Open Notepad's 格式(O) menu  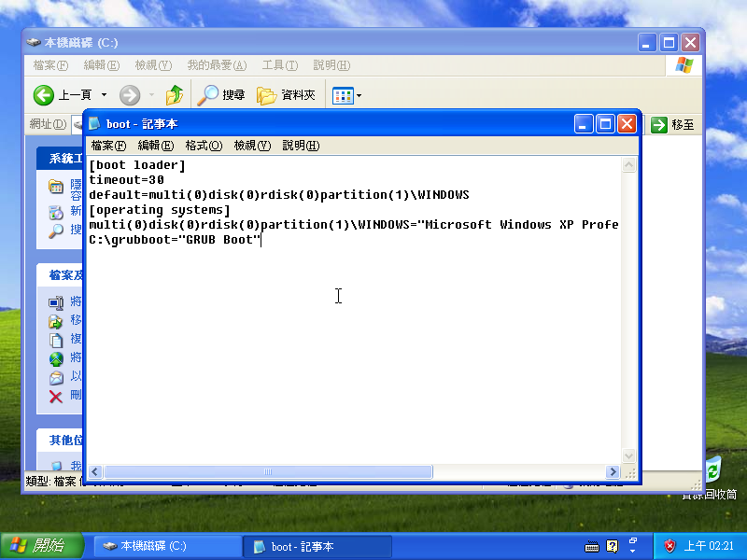(204, 146)
